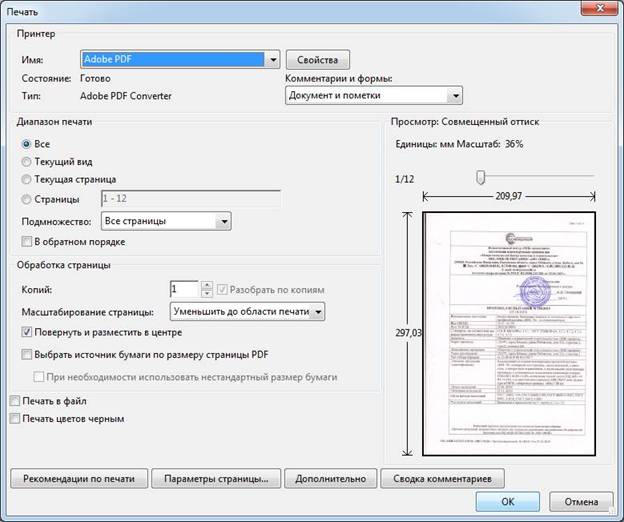Click 'Единицы: мм Масштаб: 36%' text
Viewport: 624px width, 522px height.
tap(459, 144)
